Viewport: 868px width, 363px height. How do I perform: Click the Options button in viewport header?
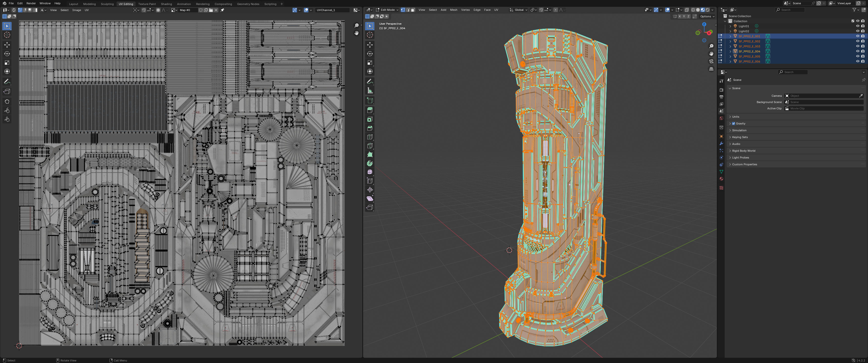[x=707, y=16]
